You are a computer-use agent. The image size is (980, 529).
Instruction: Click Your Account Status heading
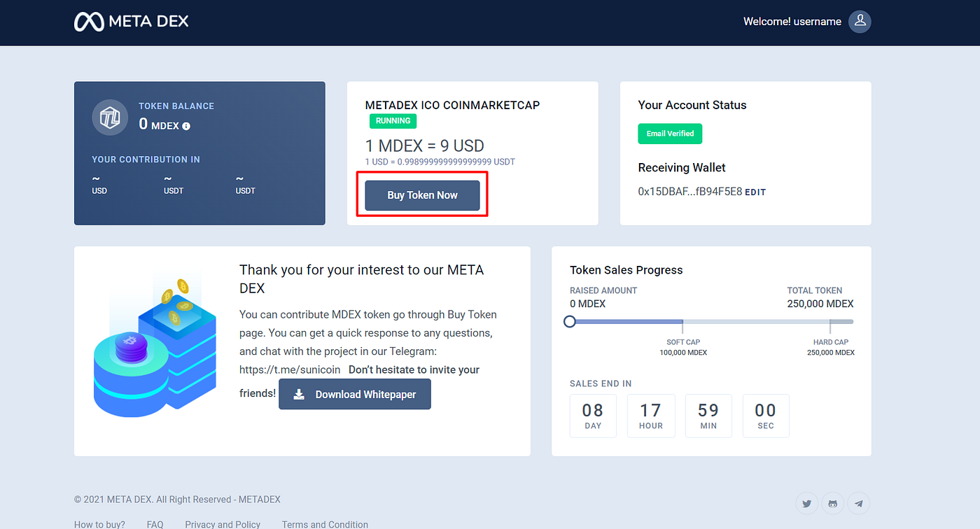[692, 105]
